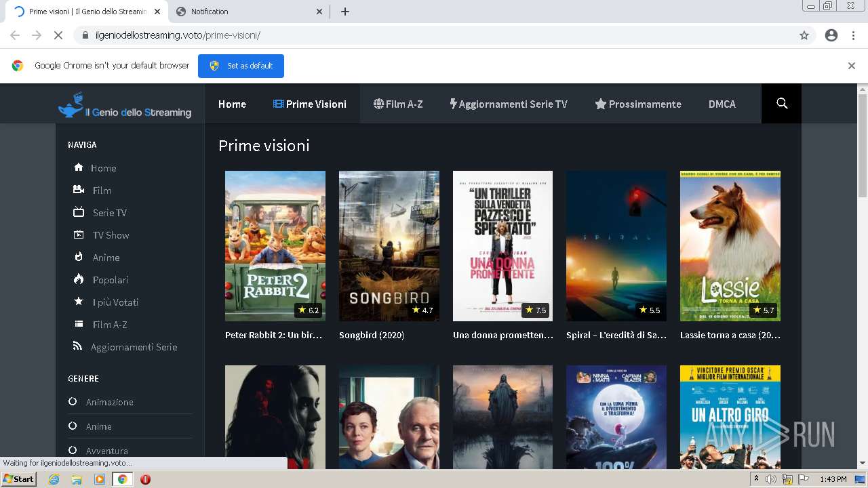The width and height of the screenshot is (868, 488).
Task: Click the page scrollbar down arrow
Action: coord(863,464)
